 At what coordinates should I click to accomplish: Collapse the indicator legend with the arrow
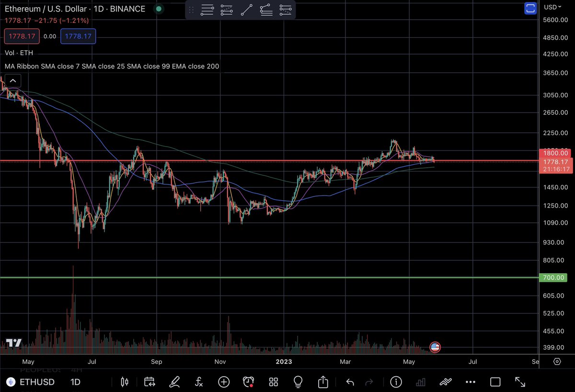pyautogui.click(x=13, y=81)
